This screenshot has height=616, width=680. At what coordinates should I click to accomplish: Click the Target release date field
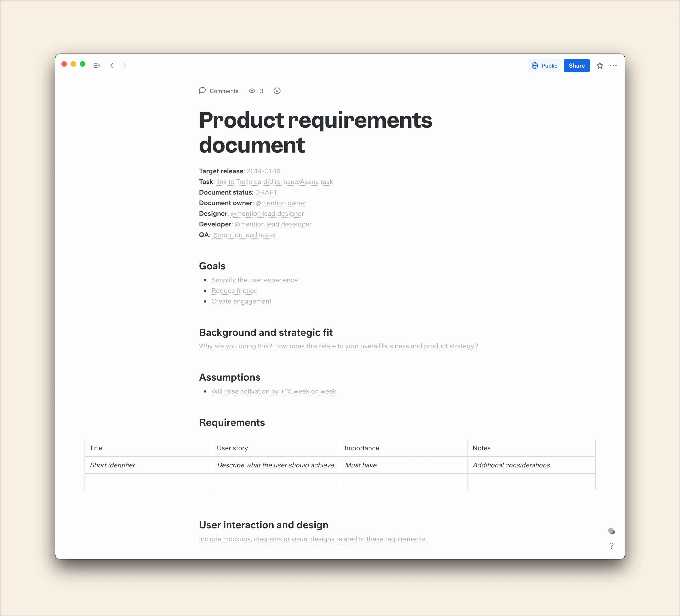point(263,171)
